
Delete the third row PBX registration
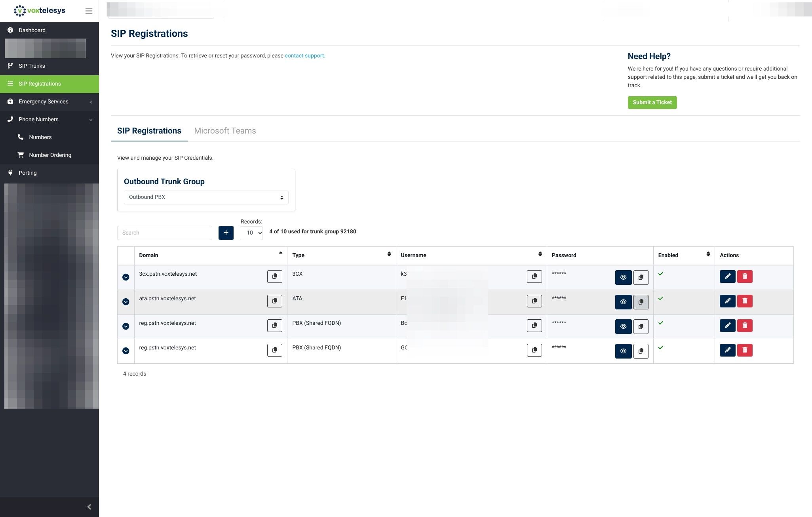coord(745,326)
